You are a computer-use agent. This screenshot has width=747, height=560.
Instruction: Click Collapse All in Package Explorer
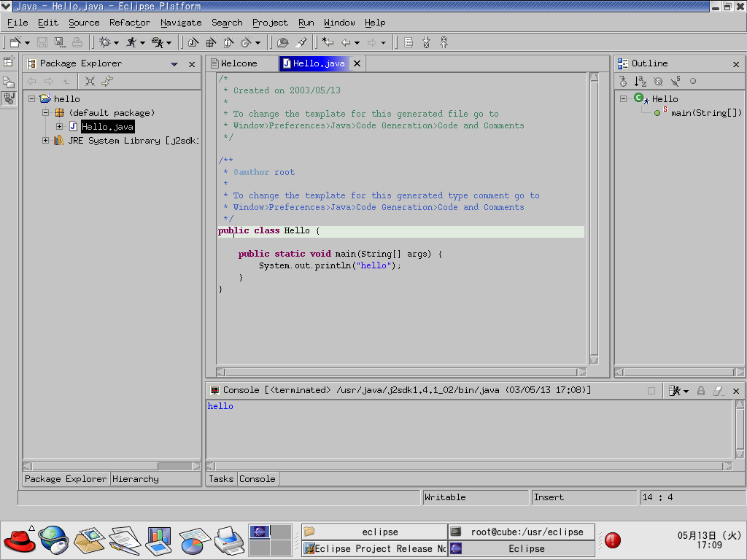coord(90,81)
